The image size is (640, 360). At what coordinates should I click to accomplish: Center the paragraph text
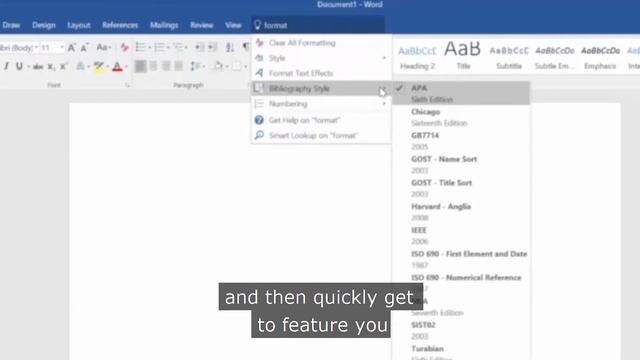tap(153, 66)
